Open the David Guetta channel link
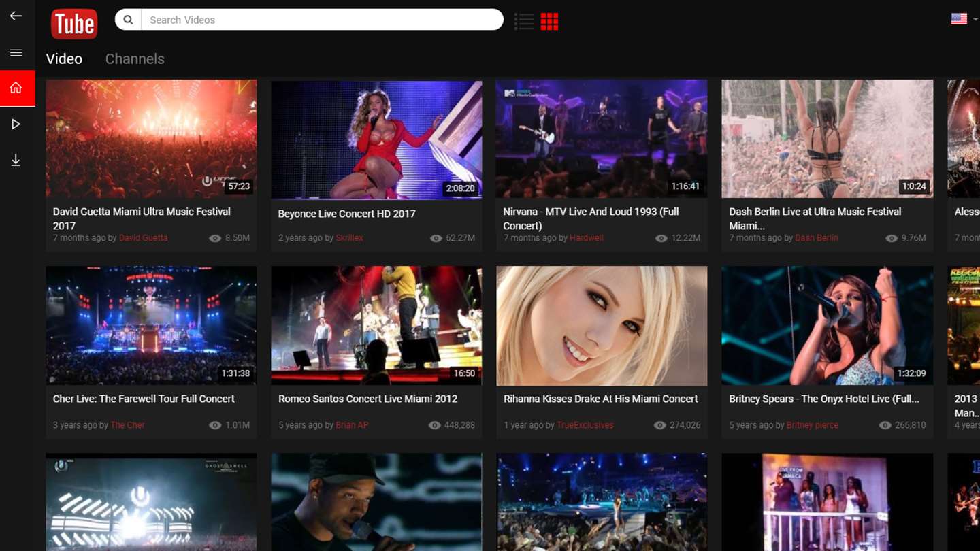 tap(143, 238)
